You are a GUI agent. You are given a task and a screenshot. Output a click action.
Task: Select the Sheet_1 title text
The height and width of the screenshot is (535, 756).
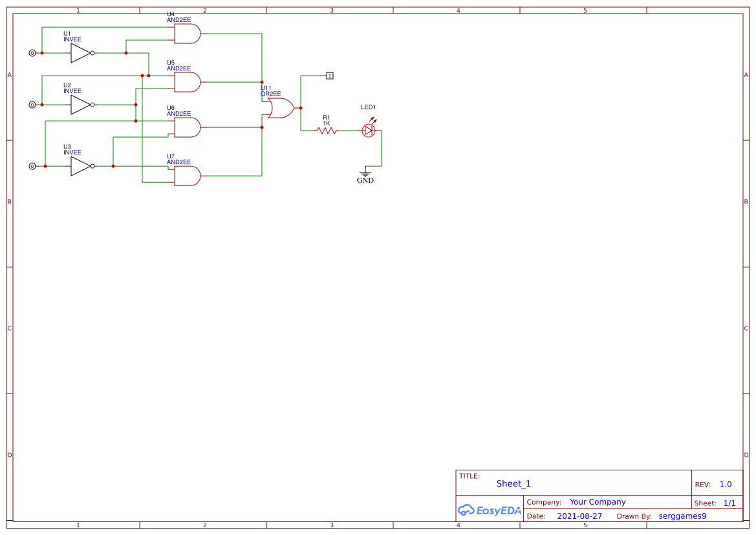coord(513,483)
